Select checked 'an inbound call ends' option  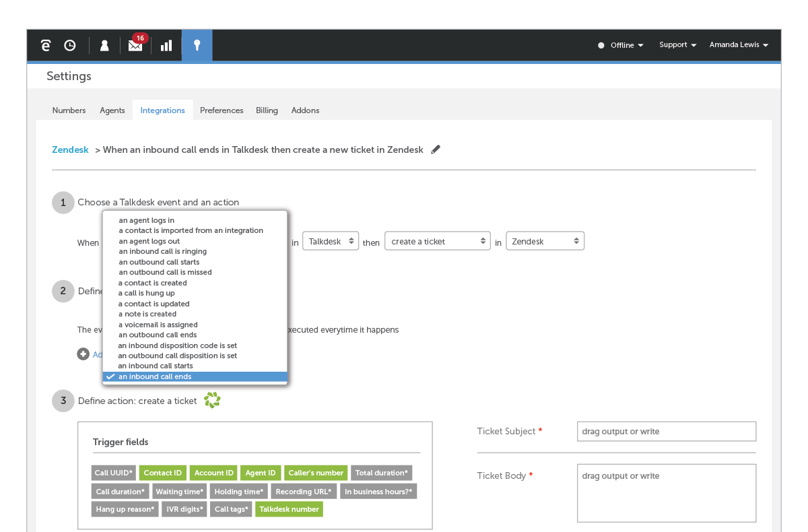[x=195, y=376]
